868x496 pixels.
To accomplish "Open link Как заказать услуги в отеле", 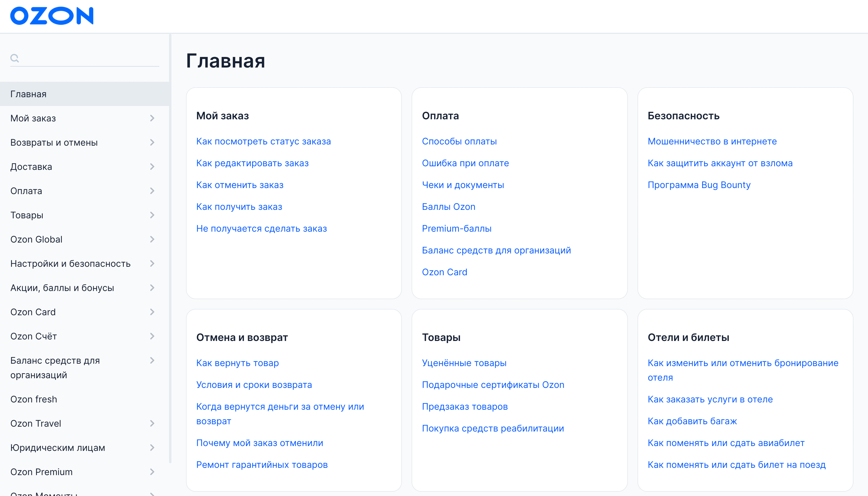I will pyautogui.click(x=710, y=400).
